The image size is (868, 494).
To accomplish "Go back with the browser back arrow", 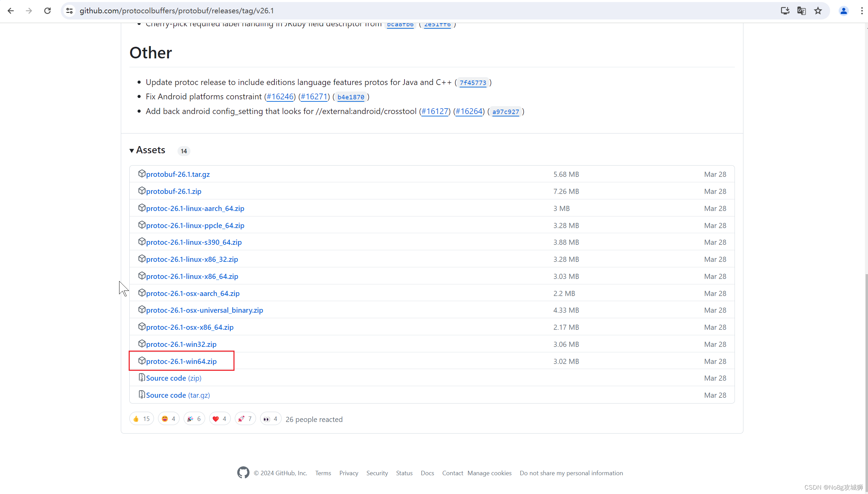I will tap(11, 11).
